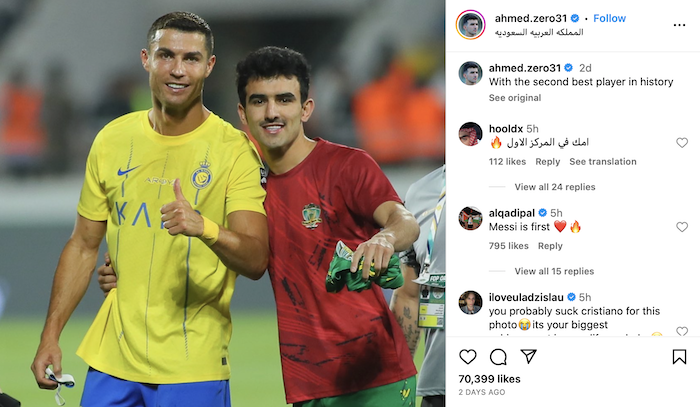
Task: Open alqadipal's profile avatar
Action: [471, 218]
